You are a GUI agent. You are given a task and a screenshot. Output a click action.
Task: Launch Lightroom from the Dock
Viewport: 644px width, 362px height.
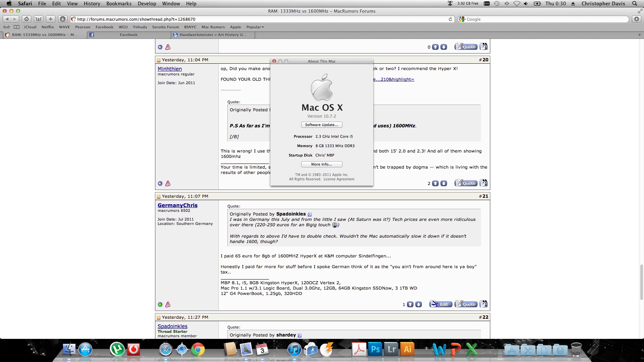391,350
